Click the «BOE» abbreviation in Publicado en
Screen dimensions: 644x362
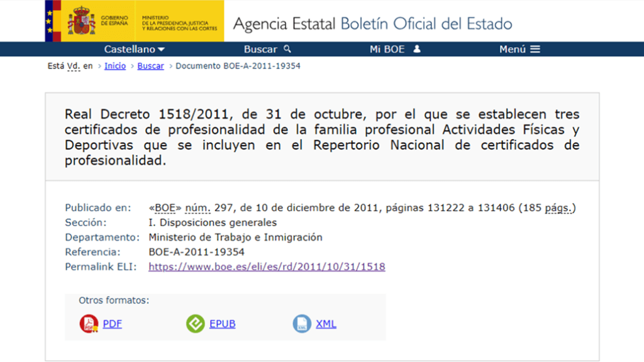coord(165,207)
